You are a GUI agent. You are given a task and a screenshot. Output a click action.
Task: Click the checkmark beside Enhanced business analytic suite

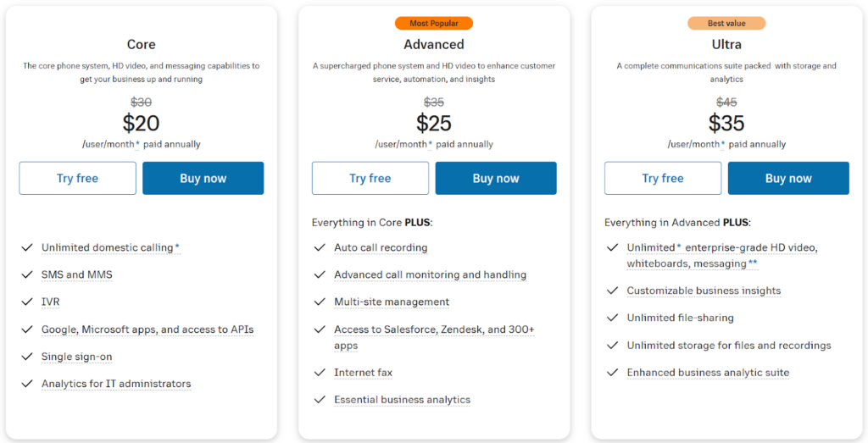612,373
